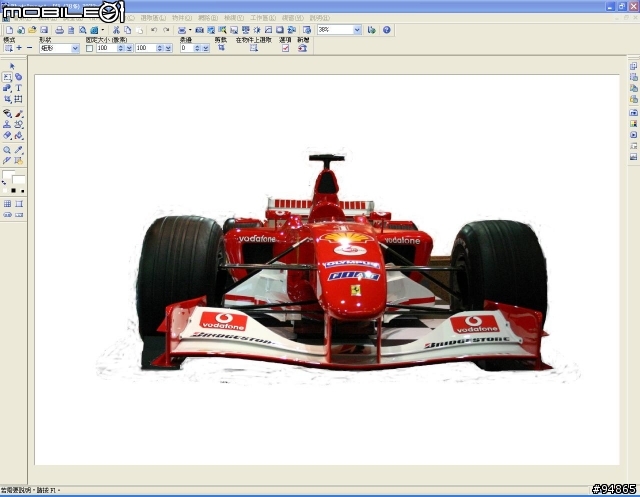The width and height of the screenshot is (640, 497).
Task: Click the small black default color swatch
Action: (13, 191)
